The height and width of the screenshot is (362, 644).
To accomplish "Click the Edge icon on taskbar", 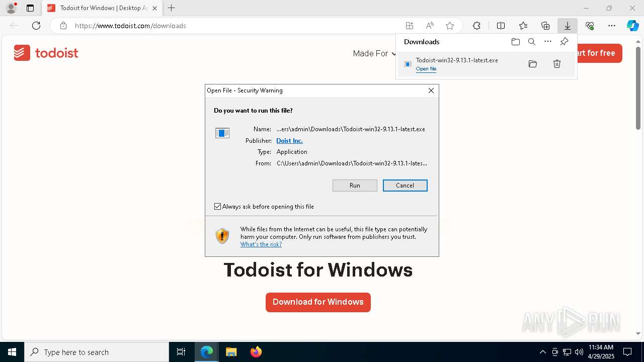I will (207, 352).
